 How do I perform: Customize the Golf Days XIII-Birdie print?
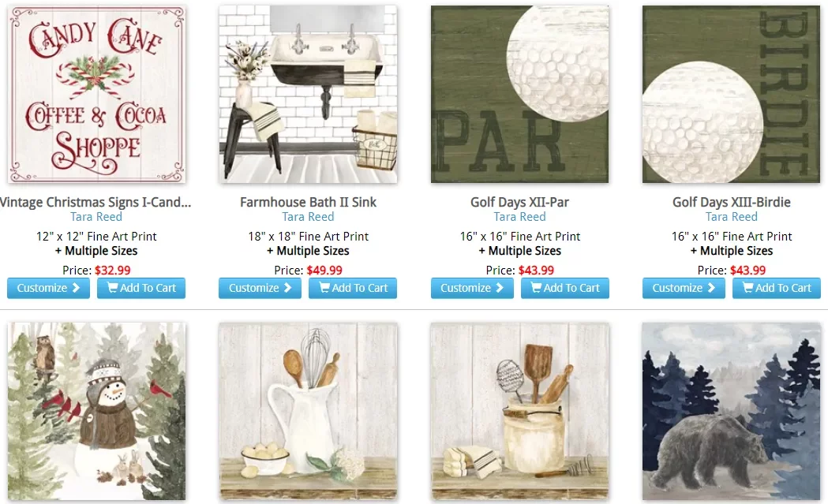coord(684,288)
